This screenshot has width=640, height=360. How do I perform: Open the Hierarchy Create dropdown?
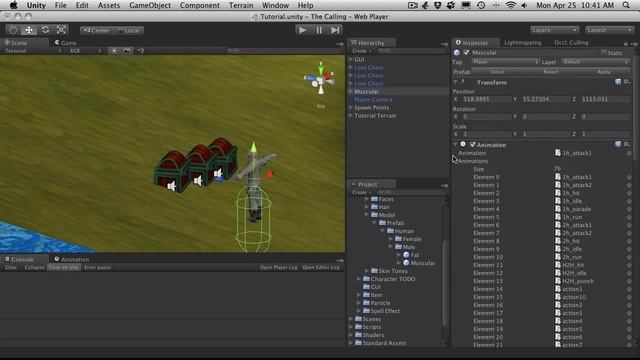pyautogui.click(x=362, y=51)
